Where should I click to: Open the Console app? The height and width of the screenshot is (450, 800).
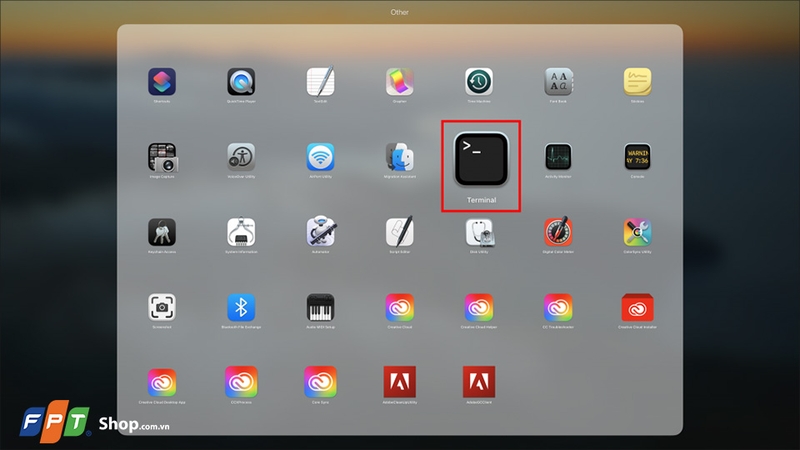click(637, 157)
